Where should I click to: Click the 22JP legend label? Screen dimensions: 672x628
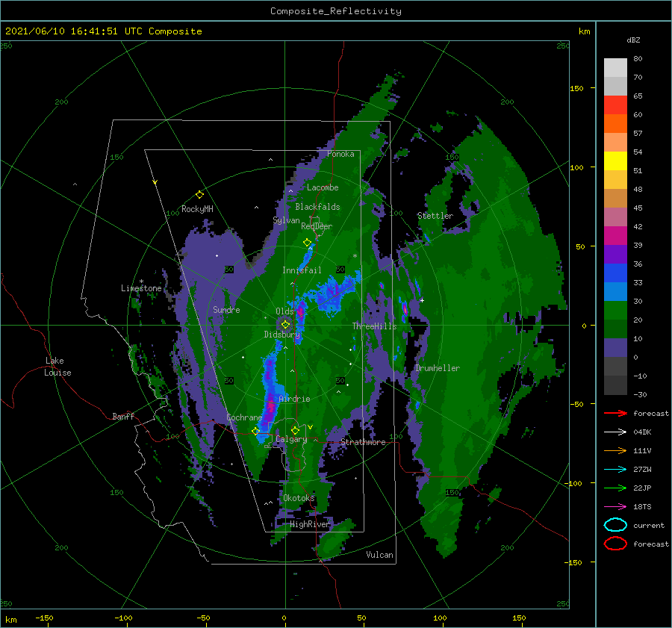coord(642,488)
